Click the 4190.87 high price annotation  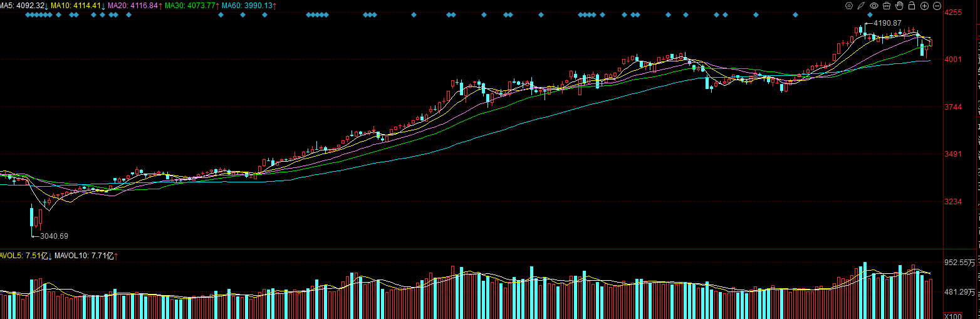(x=887, y=23)
